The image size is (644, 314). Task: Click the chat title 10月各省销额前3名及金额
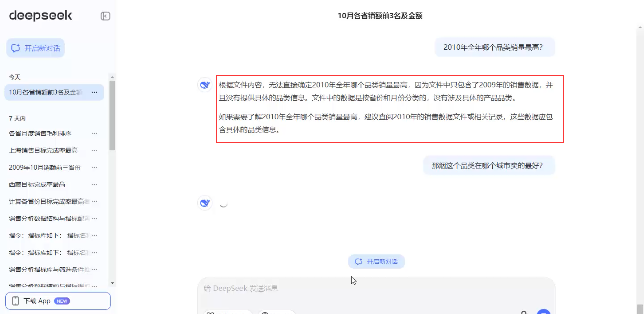tap(380, 16)
